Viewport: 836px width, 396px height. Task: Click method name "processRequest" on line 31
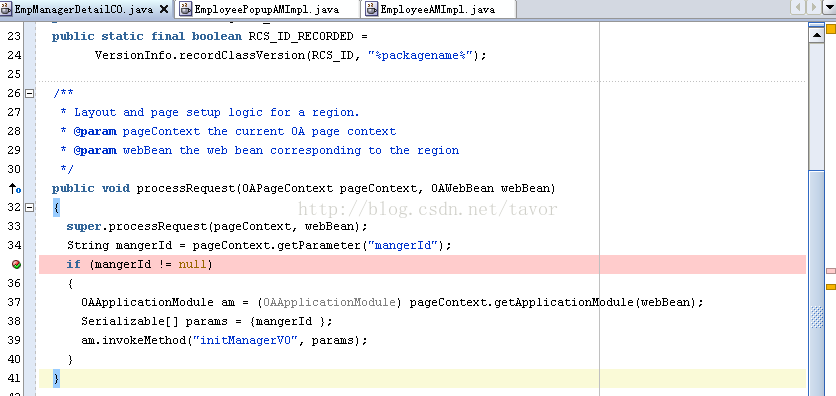click(x=186, y=188)
